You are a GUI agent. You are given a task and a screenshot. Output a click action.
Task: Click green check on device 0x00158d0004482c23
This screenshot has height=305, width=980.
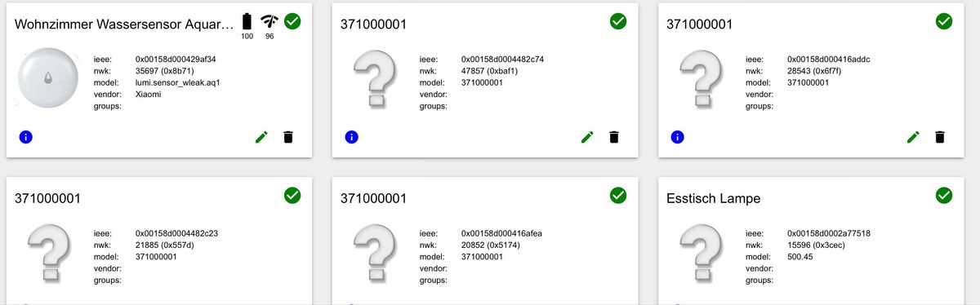coord(292,196)
